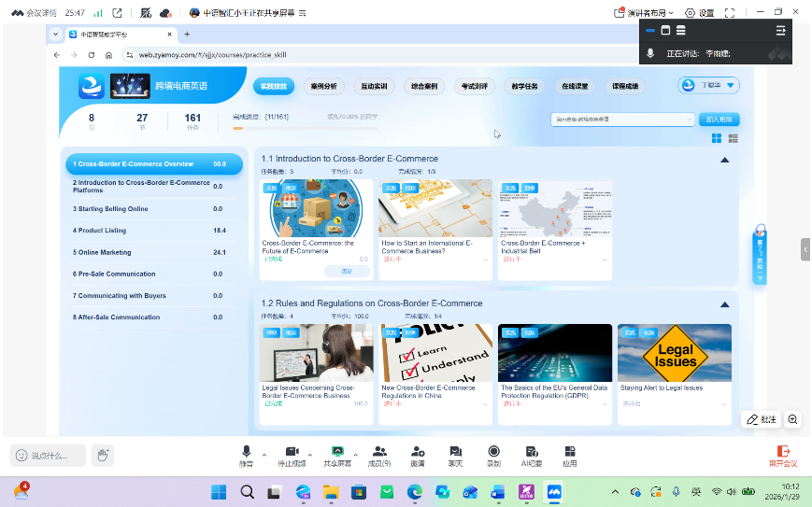Viewport: 812px width, 507px height.
Task: Click the raise hand icon
Action: point(103,455)
